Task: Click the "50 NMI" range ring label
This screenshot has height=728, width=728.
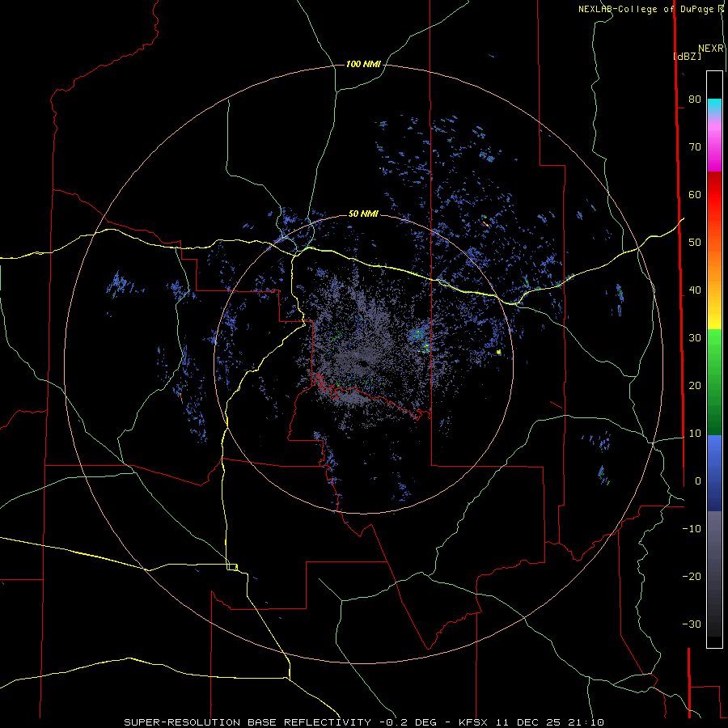Action: [x=363, y=214]
